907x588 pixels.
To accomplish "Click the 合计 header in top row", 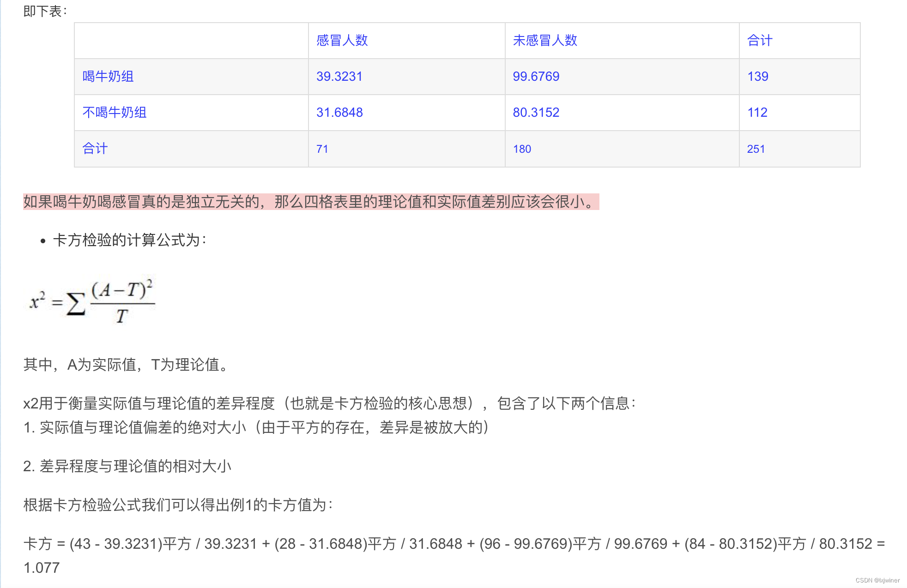I will click(760, 41).
